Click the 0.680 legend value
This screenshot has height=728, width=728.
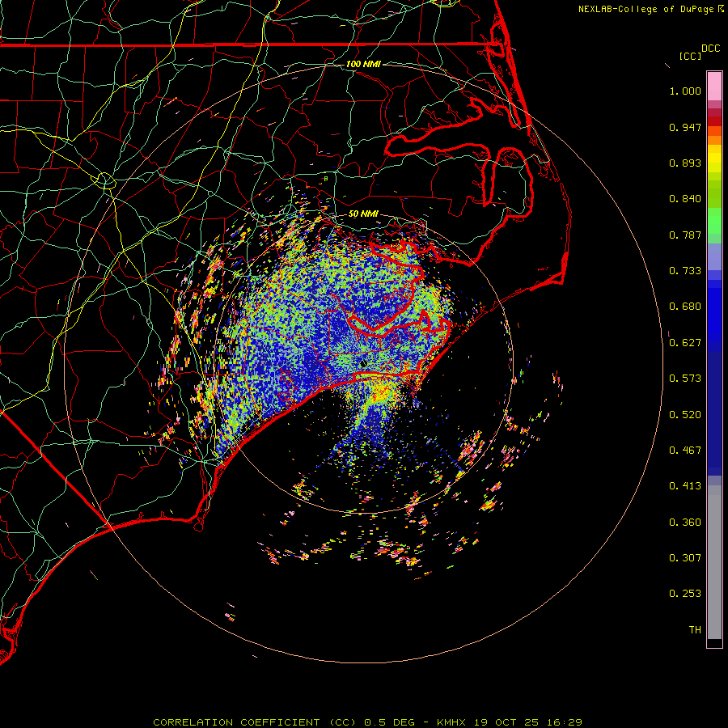685,307
